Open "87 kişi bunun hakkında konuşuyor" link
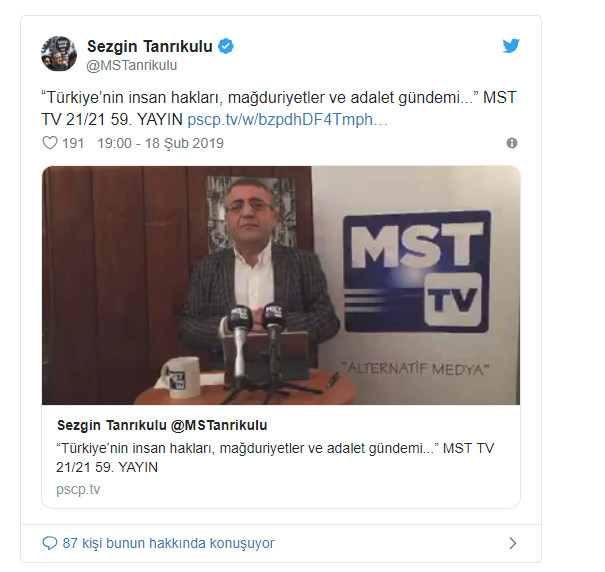 [168, 543]
